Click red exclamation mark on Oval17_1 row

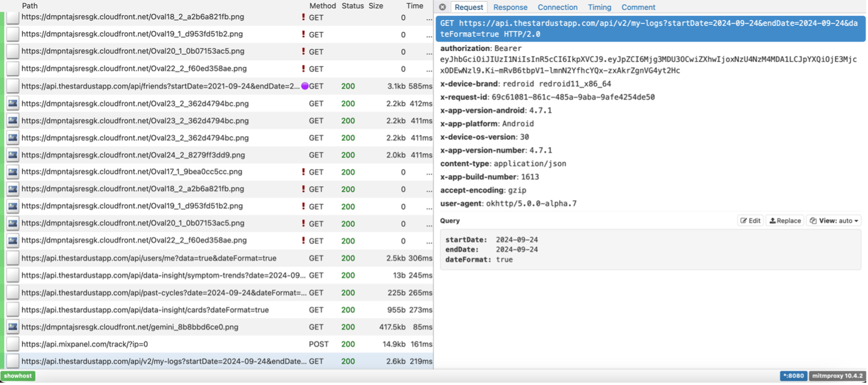(x=303, y=172)
